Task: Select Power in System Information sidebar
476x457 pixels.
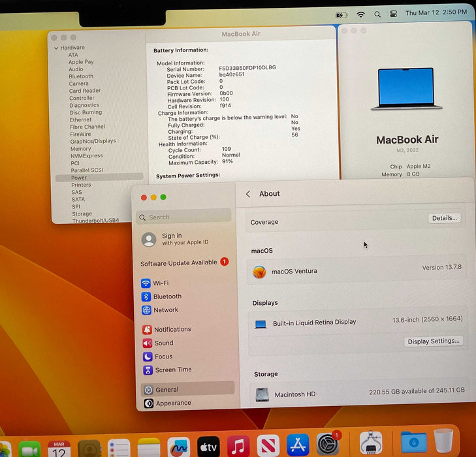Action: [99, 178]
